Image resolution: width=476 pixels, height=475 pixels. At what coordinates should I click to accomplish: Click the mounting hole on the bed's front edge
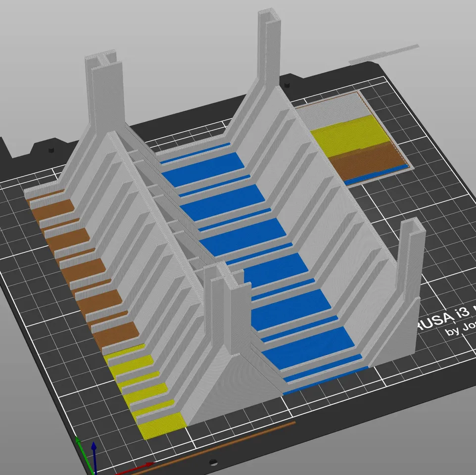(213, 462)
